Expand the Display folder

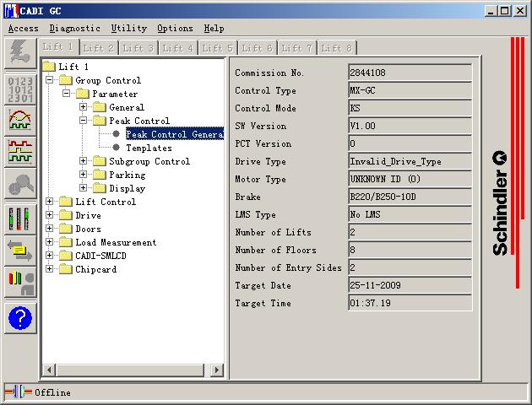click(83, 188)
